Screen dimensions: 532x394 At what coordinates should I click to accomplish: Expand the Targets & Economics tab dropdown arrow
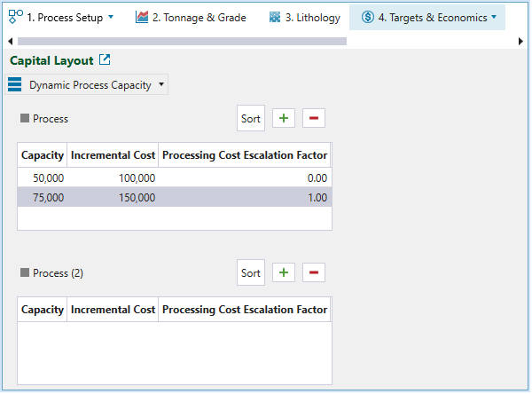494,17
